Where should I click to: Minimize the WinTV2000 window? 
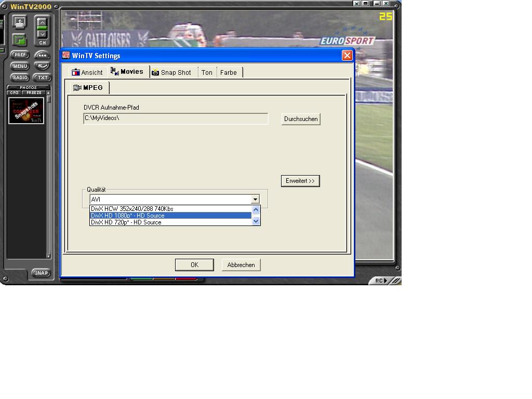377,4
